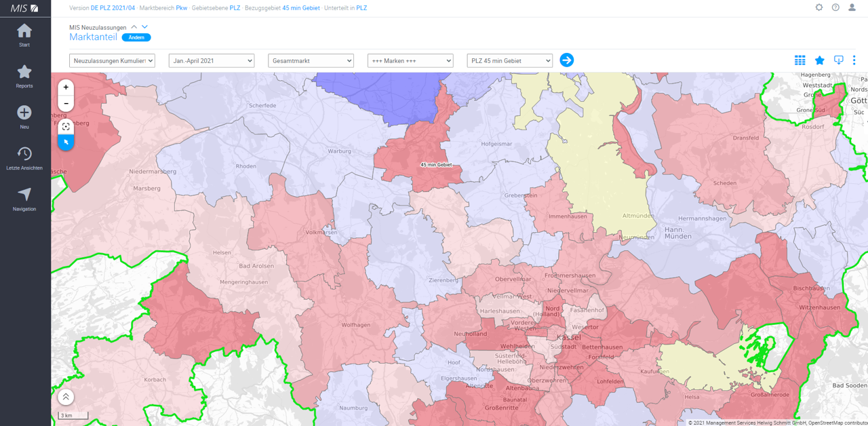This screenshot has height=426, width=868.
Task: Click the DE PLZ 2021/04 version link
Action: [x=113, y=8]
